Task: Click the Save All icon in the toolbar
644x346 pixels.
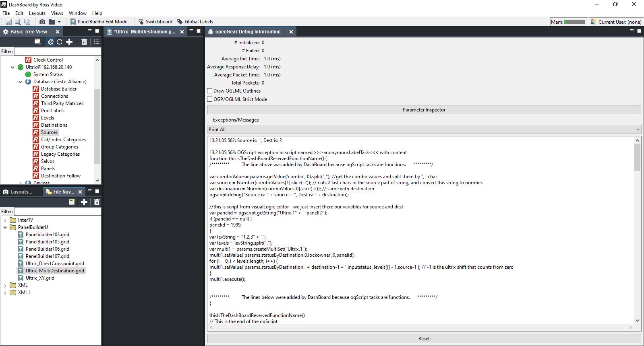Action: coord(27,22)
